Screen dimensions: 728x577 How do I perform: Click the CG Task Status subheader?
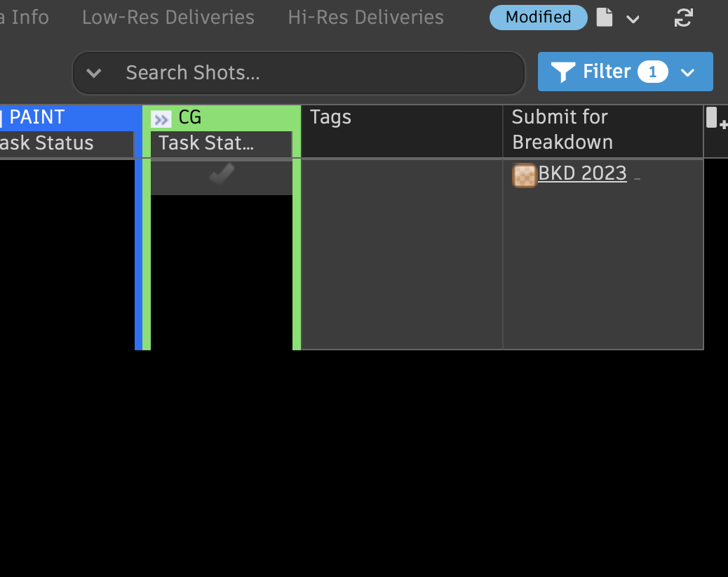click(x=206, y=143)
